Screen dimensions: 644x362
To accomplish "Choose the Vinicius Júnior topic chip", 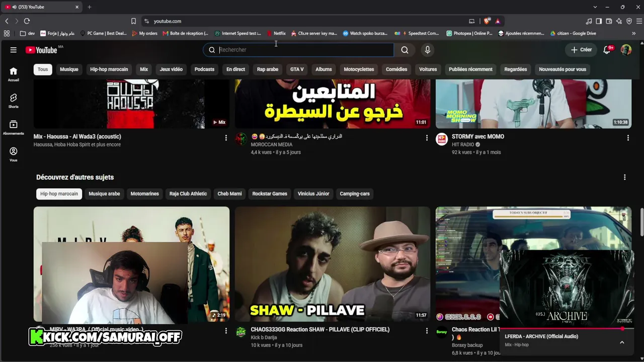I will (313, 194).
